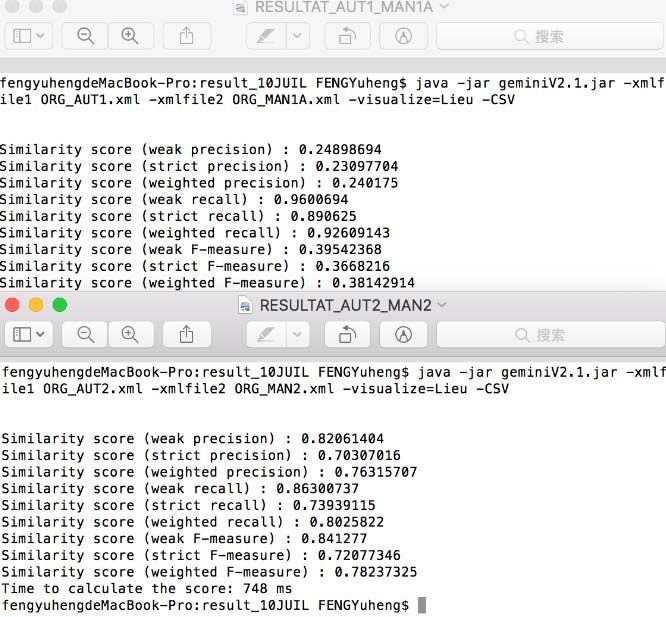Viewport: 666px width, 617px height.
Task: Click weak precision value 0.24898694
Action: click(340, 149)
